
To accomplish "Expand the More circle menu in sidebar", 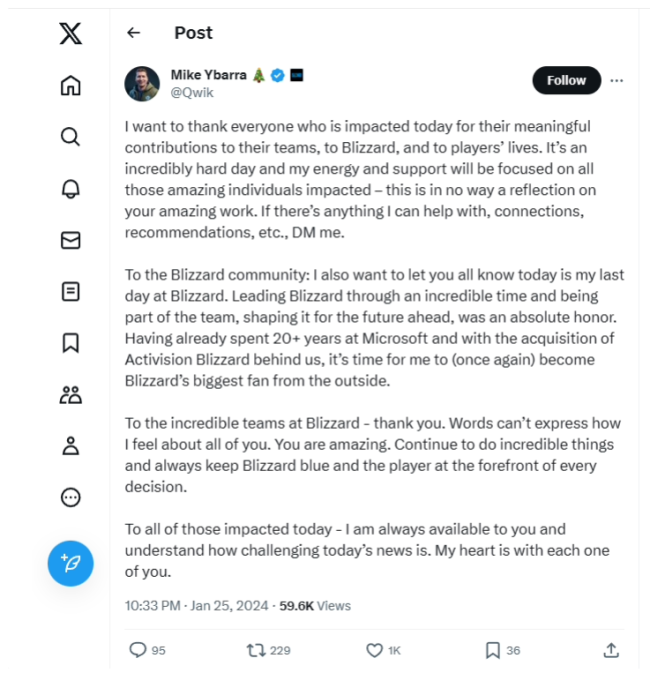I will coord(70,497).
